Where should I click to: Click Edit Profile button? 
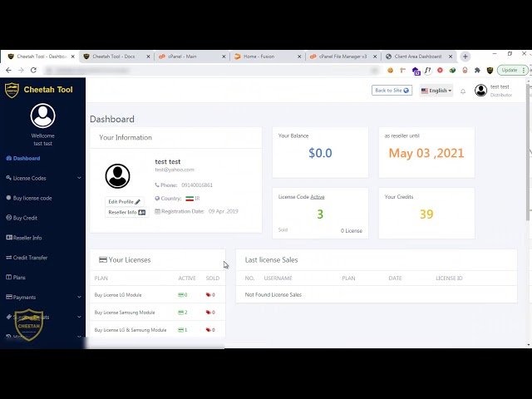pyautogui.click(x=124, y=201)
